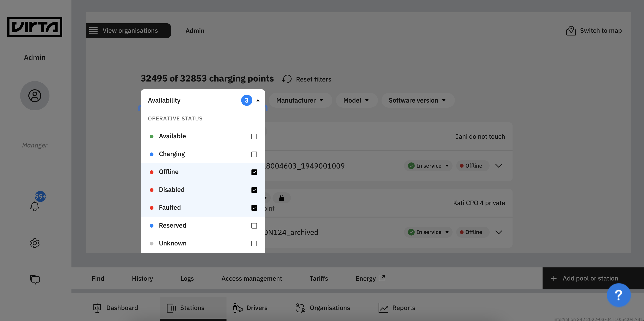Click the 'Kati CPO 4 private' text

click(x=479, y=203)
